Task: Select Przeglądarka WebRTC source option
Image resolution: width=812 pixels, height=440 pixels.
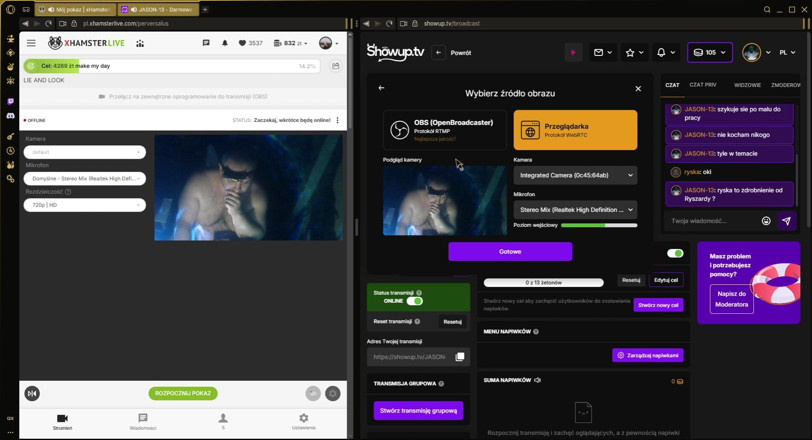Action: coord(575,130)
